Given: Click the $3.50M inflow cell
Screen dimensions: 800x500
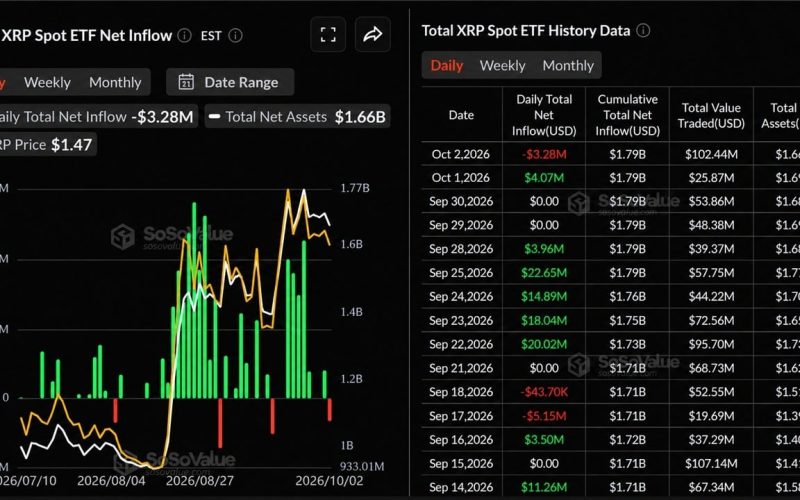Looking at the screenshot, I should [544, 439].
